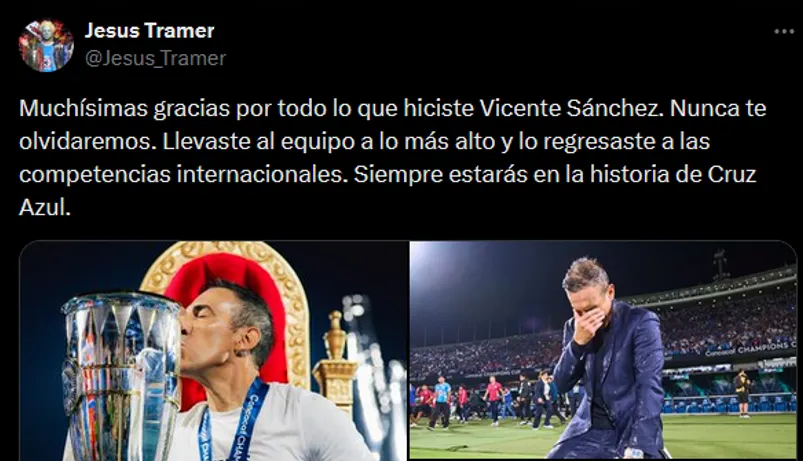Open the stadium photo on the right

(x=603, y=350)
